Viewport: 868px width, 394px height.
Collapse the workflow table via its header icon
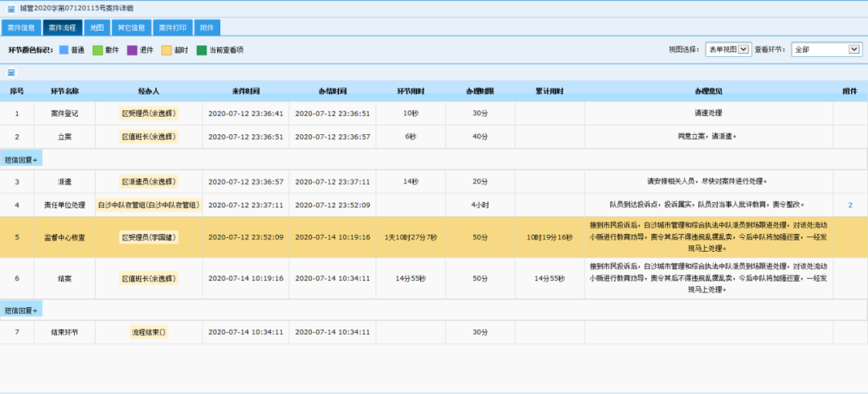pyautogui.click(x=11, y=72)
